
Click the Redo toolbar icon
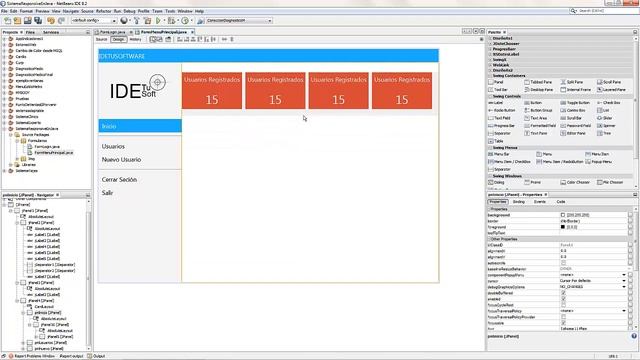[61, 20]
